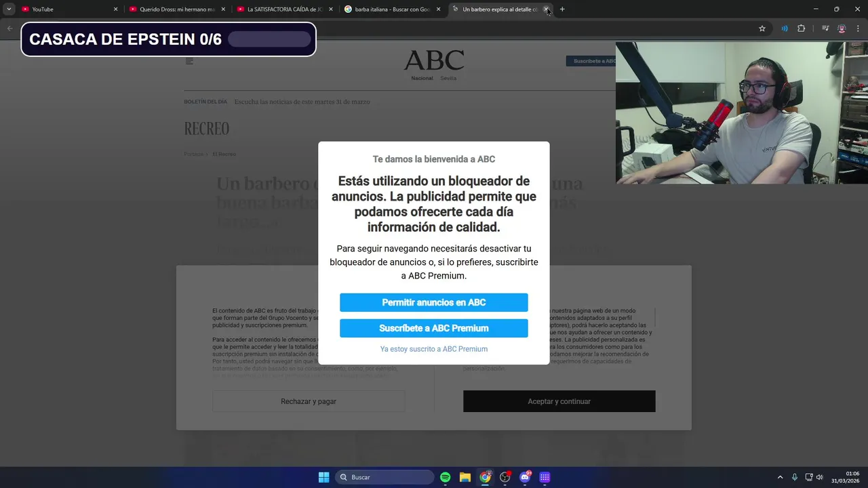This screenshot has width=868, height=488.
Task: Close the Un barbero explica tab
Action: (x=546, y=9)
